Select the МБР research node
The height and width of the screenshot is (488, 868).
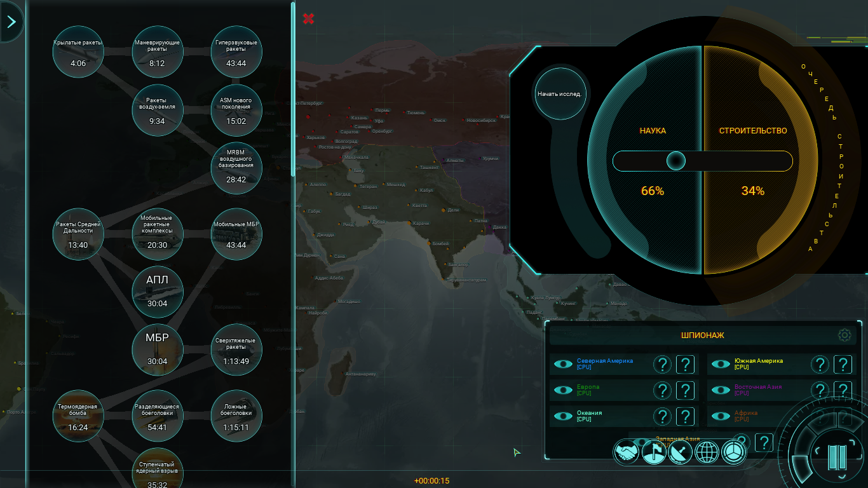tap(158, 350)
